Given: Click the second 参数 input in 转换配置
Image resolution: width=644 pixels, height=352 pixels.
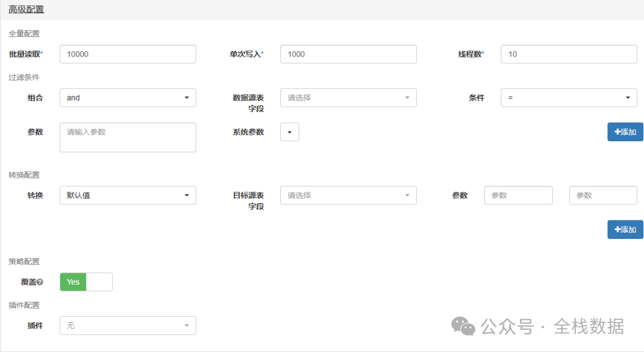Looking at the screenshot, I should [x=603, y=195].
